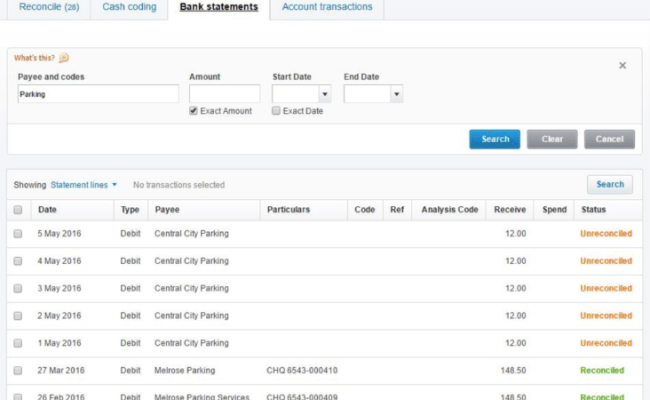Click the Clear button
Image resolution: width=650 pixels, height=400 pixels.
pyautogui.click(x=552, y=139)
